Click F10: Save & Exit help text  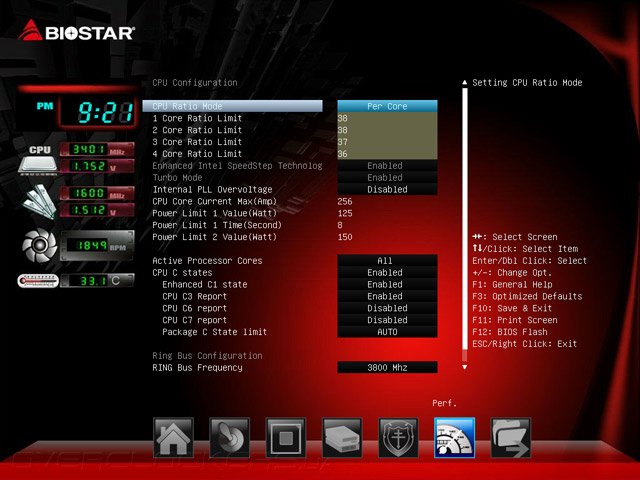click(512, 308)
